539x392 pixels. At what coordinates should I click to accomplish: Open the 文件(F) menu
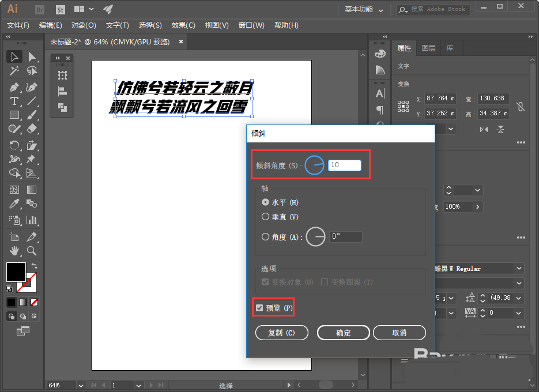click(x=18, y=25)
